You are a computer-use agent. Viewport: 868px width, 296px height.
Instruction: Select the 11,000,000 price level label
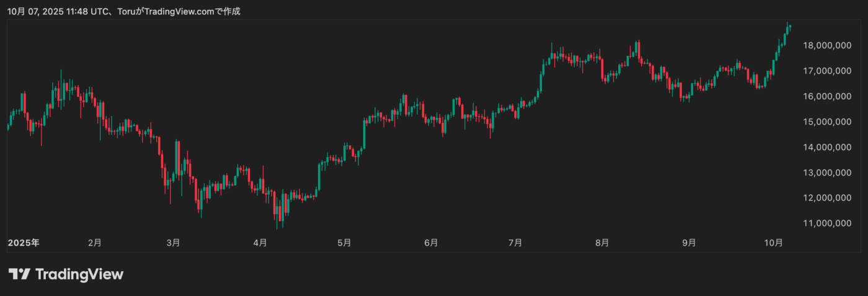pyautogui.click(x=826, y=223)
